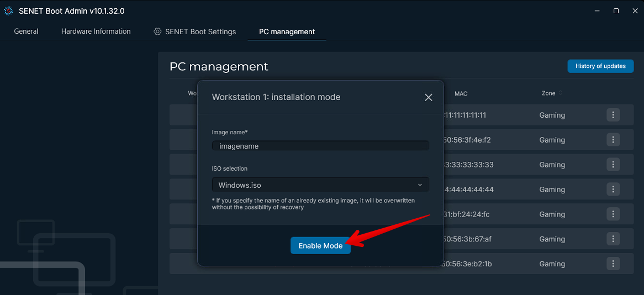Viewport: 644px width, 295px height.
Task: Open three-dot menu for row 33:33:33:33:33
Action: coord(613,165)
